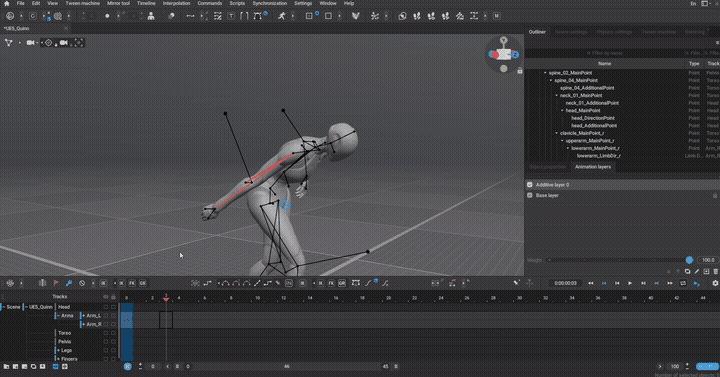Screen dimensions: 720x377
Task: Collapse spine_02_MainPoint in Outliner
Action: pyautogui.click(x=546, y=73)
